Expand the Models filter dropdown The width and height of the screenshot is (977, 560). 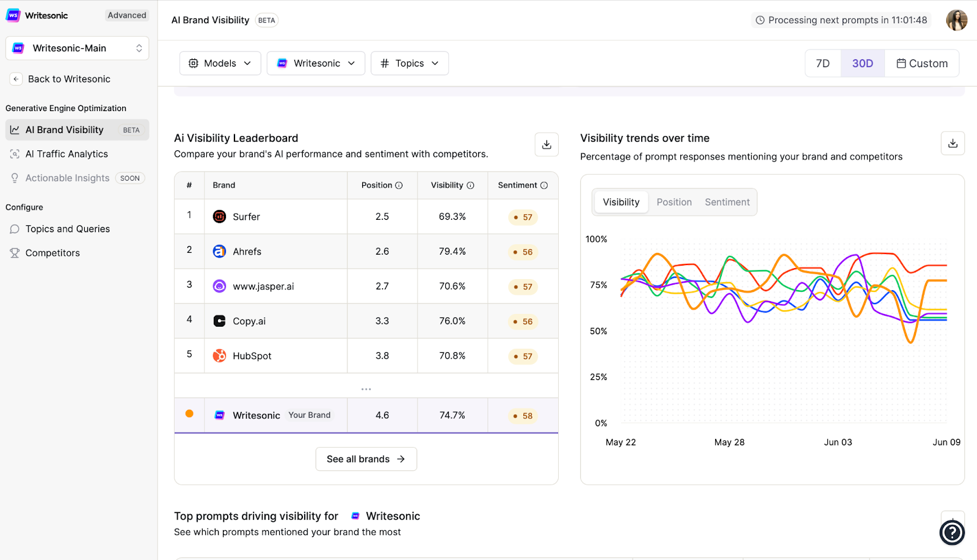tap(220, 64)
